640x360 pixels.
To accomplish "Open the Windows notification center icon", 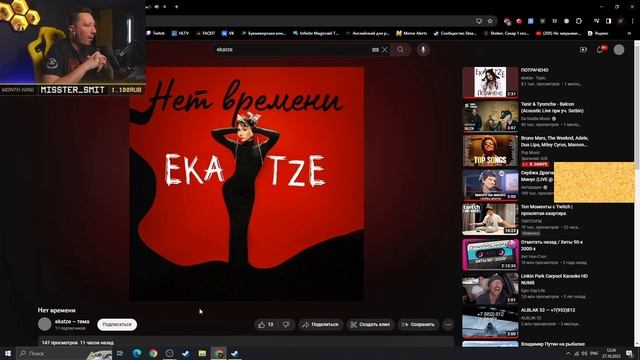I will coord(629,353).
